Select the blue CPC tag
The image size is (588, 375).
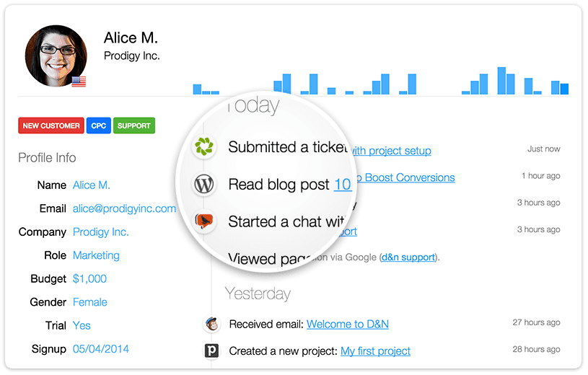pos(99,125)
